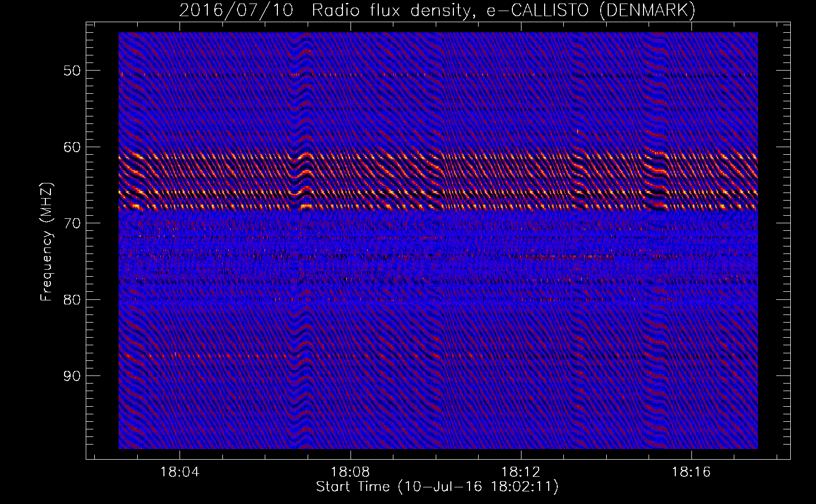
Task: Click the 70 MHz frequency tick label
Action: pyautogui.click(x=72, y=223)
